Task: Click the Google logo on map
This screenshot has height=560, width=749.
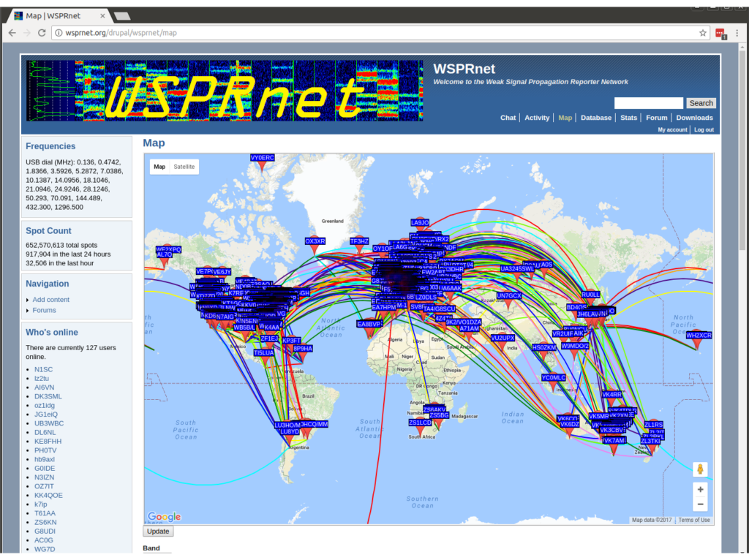Action: (x=165, y=517)
